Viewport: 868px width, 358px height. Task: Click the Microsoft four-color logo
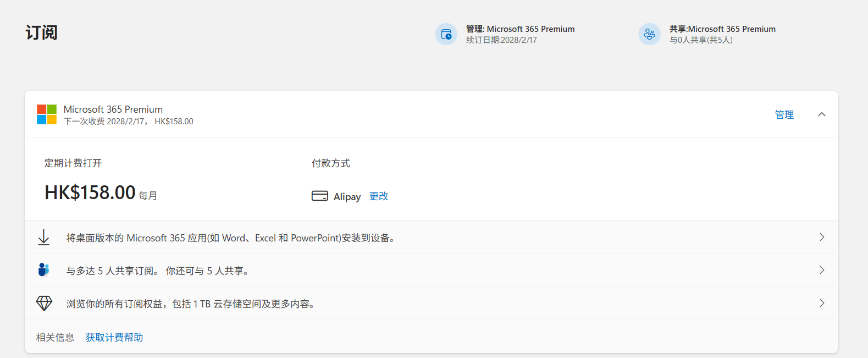point(47,114)
